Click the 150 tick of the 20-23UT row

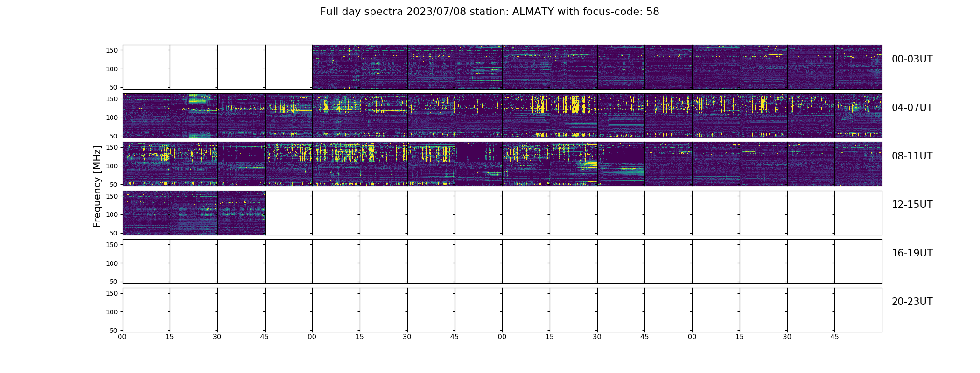point(112,293)
